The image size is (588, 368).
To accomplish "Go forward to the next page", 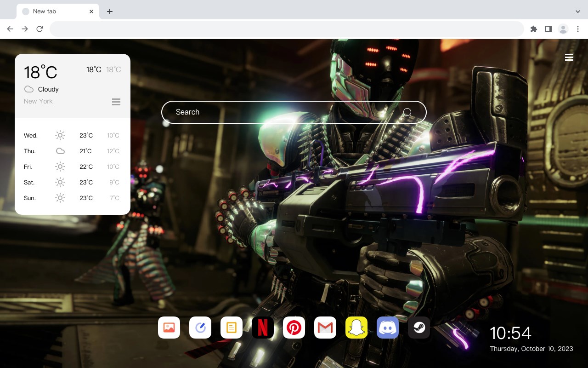I will [25, 29].
